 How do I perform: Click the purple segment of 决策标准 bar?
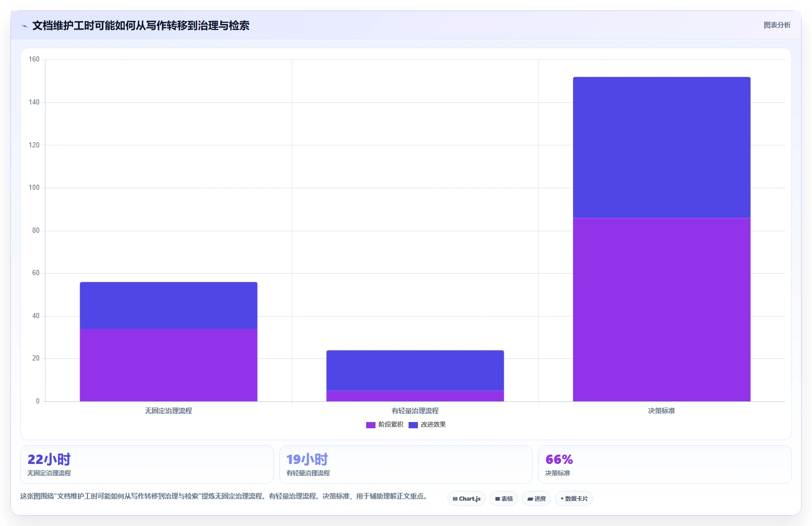pyautogui.click(x=662, y=309)
